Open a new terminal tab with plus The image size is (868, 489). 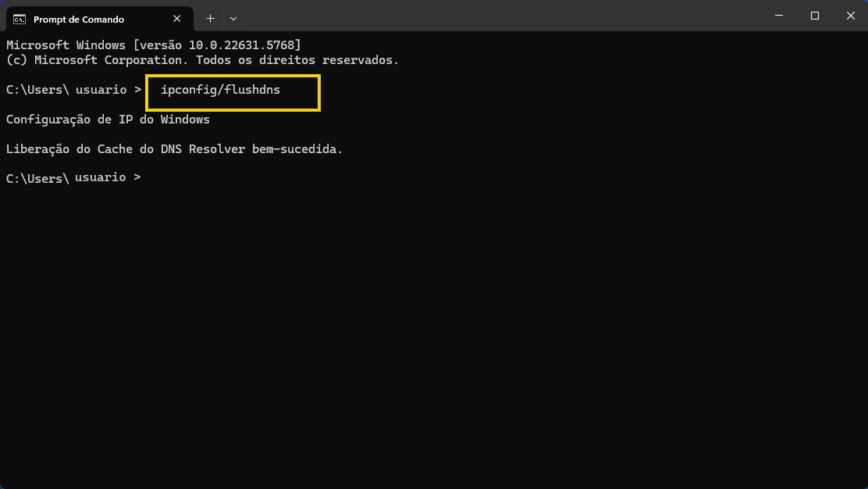tap(210, 18)
